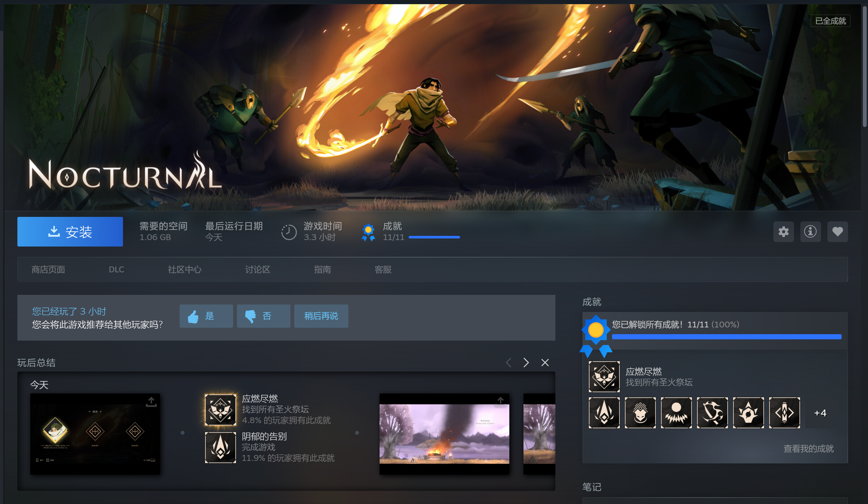Image resolution: width=868 pixels, height=504 pixels.
Task: Open the save-slot screenshot thumbnail
Action: click(95, 434)
